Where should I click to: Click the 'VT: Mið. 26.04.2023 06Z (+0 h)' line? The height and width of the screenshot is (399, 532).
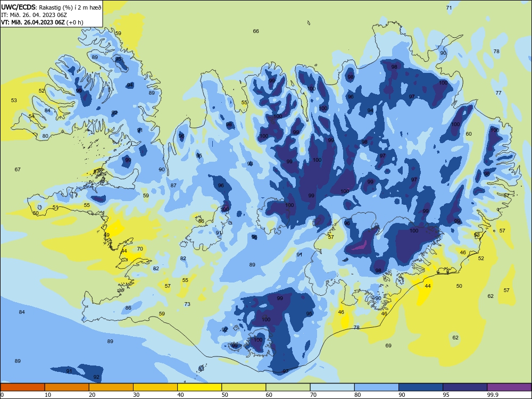point(42,22)
